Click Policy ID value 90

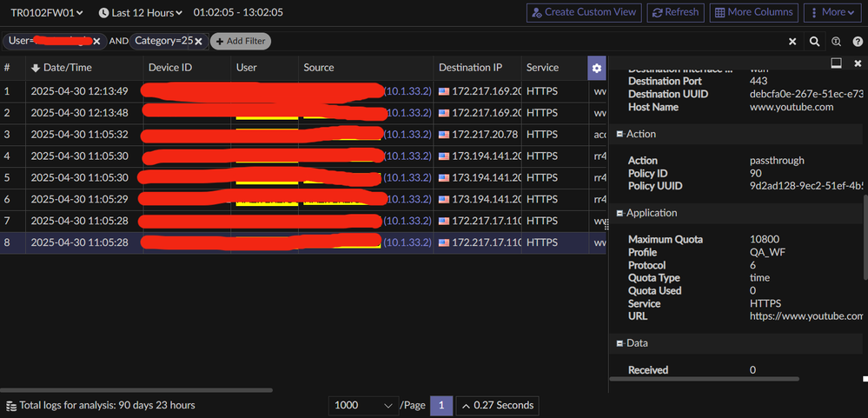coord(756,173)
